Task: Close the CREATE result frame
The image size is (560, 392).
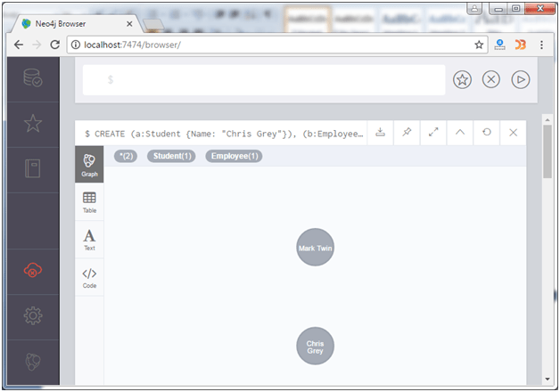Action: 514,133
